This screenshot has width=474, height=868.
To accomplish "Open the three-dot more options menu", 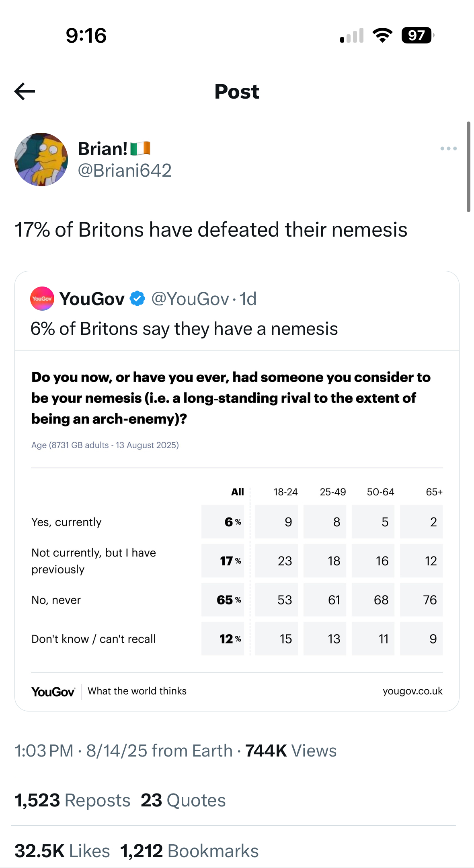I will tap(448, 148).
